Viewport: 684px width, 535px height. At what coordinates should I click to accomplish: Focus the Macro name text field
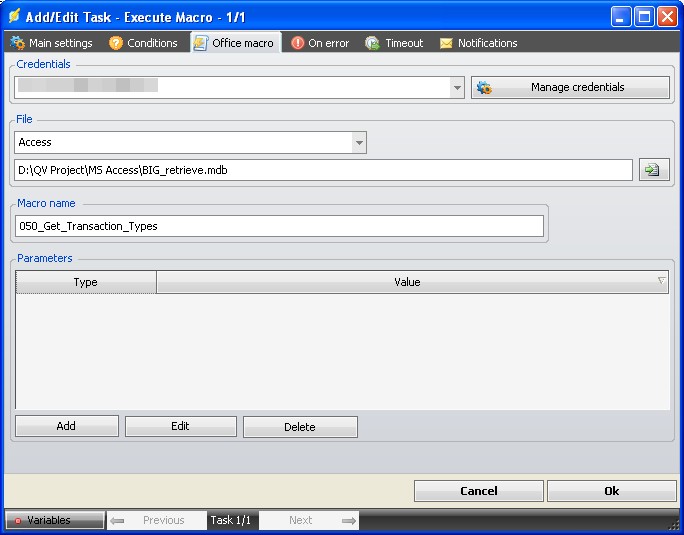tap(280, 226)
